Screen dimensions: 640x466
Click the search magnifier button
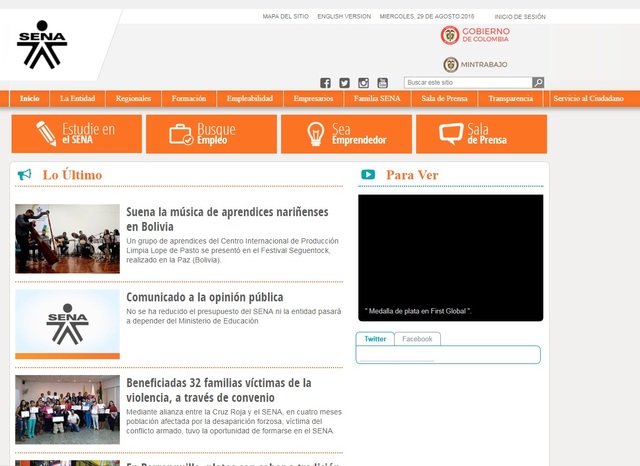pyautogui.click(x=538, y=82)
